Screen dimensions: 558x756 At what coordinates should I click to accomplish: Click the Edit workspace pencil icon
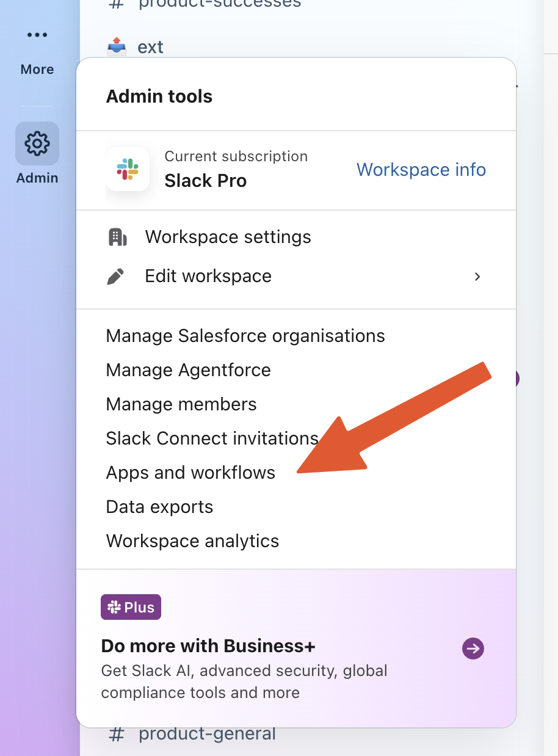tap(115, 276)
